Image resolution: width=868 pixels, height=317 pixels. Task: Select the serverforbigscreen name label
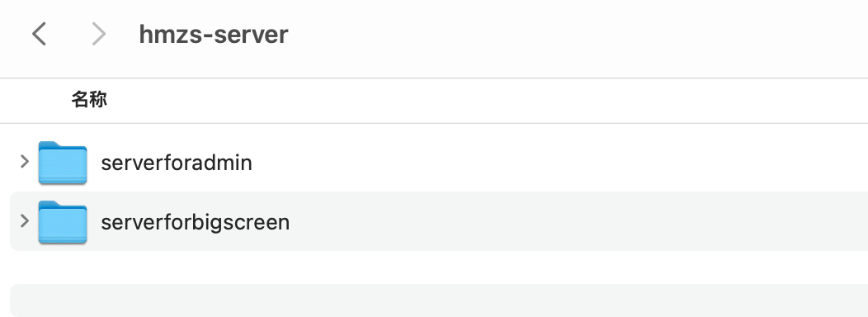click(x=196, y=222)
